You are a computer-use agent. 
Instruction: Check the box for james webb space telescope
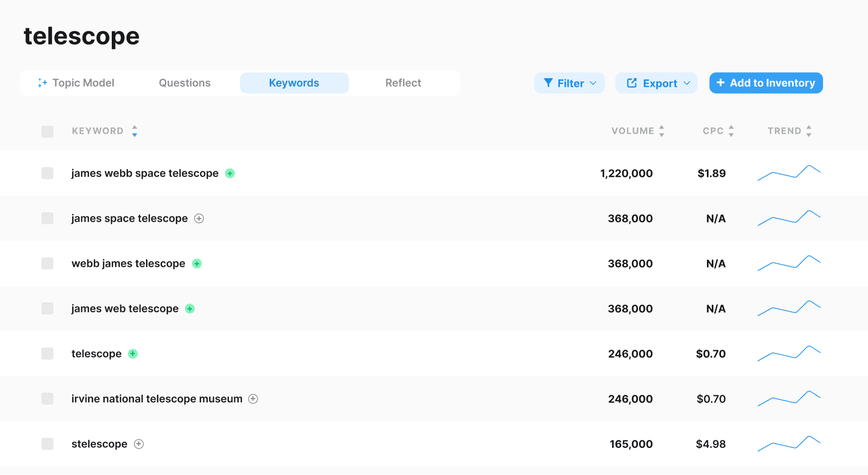coord(48,174)
